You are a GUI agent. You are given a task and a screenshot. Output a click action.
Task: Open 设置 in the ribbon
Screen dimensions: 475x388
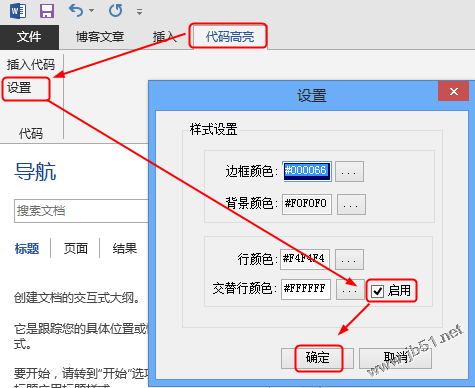click(x=19, y=88)
